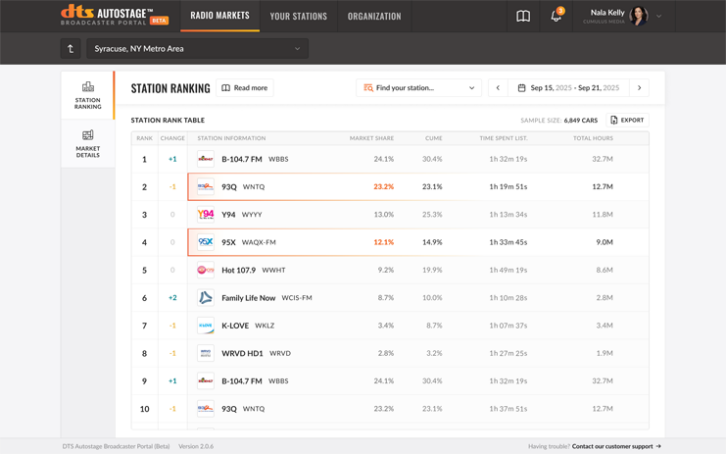Click the back arrow beside market selector
The height and width of the screenshot is (454, 726).
71,48
